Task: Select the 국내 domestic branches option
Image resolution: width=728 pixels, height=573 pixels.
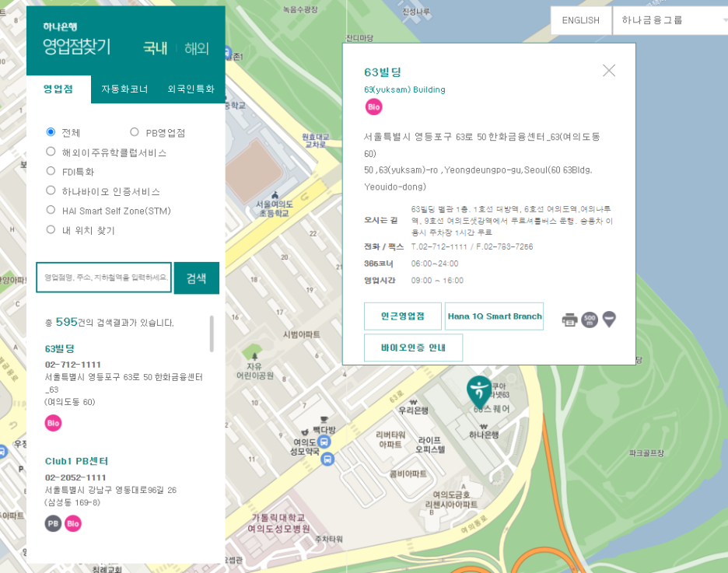Action: coord(155,48)
